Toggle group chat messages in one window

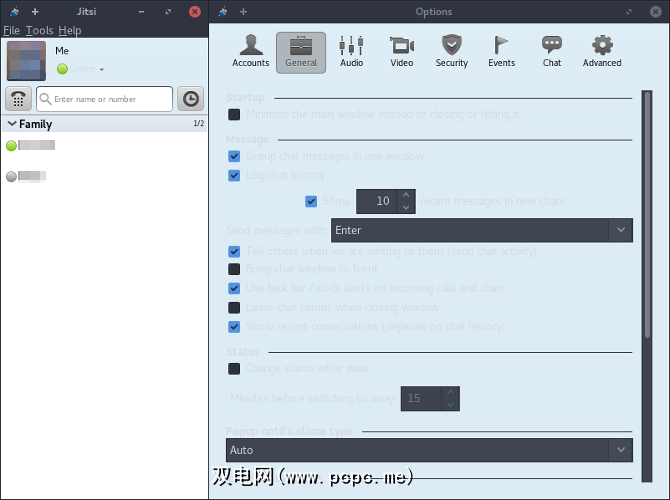[x=234, y=156]
